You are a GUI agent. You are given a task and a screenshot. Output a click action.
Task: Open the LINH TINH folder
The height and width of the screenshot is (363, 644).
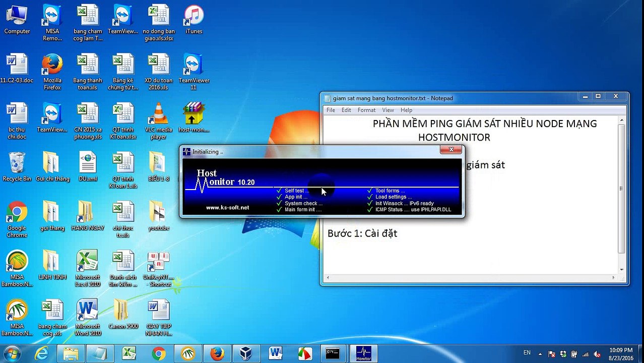click(52, 265)
